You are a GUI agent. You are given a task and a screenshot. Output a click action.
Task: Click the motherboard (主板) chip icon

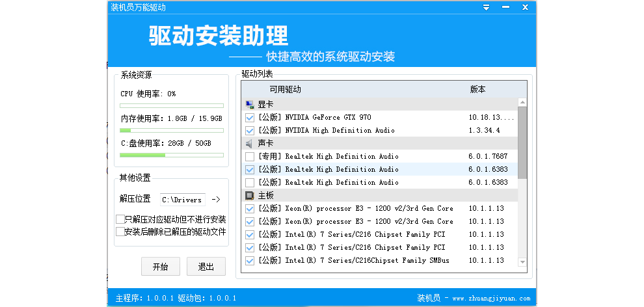(x=250, y=195)
